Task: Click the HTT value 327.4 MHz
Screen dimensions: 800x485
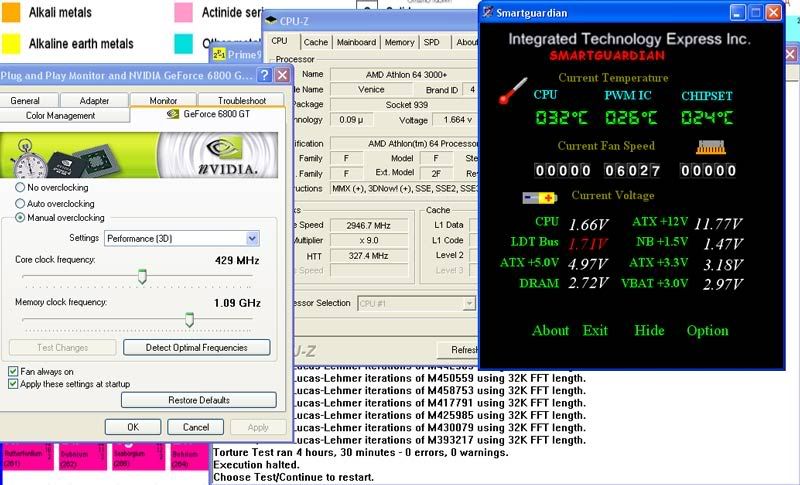Action: (369, 256)
